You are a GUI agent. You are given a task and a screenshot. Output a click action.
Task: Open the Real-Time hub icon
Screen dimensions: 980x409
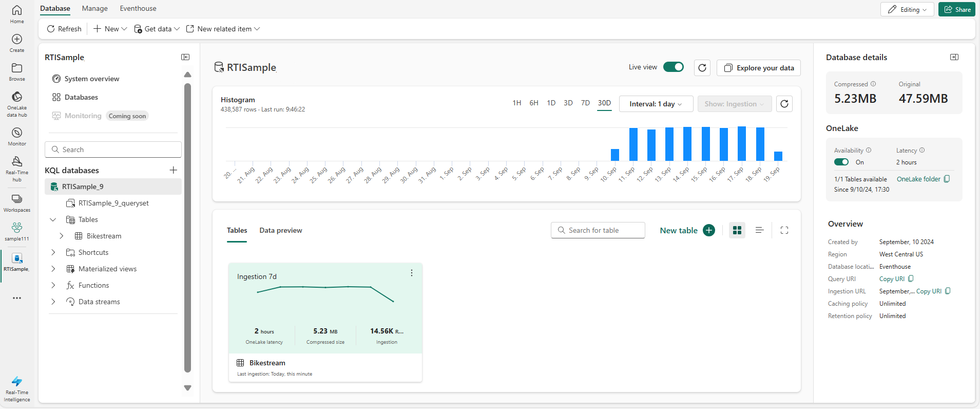pyautogui.click(x=17, y=169)
